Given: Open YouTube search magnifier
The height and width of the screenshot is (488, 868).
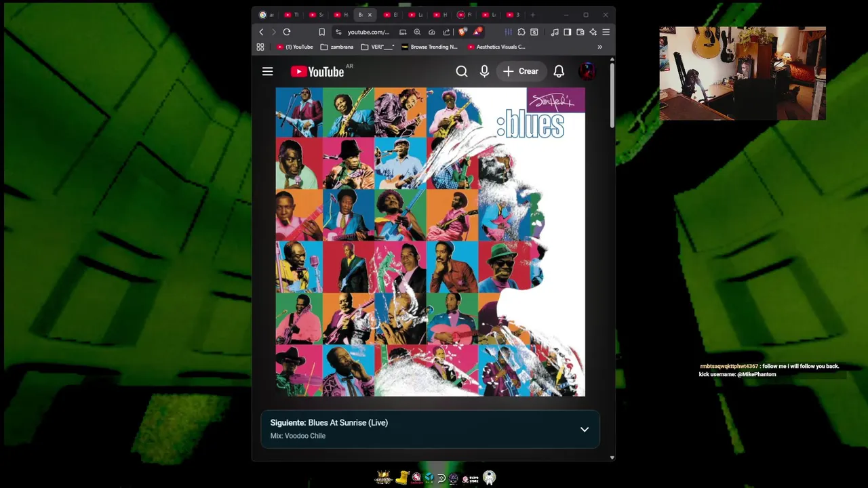Looking at the screenshot, I should click(x=462, y=71).
